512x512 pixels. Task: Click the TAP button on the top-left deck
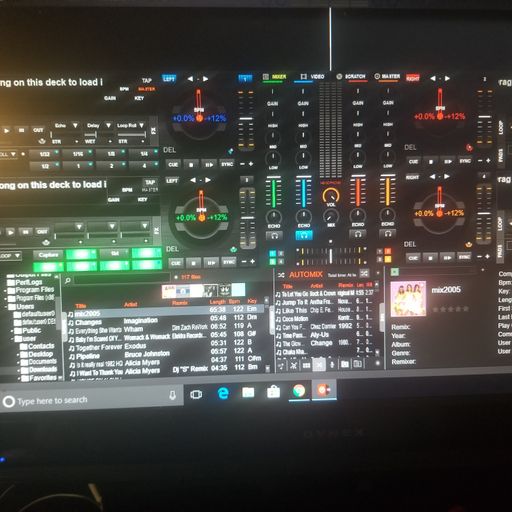click(x=147, y=80)
